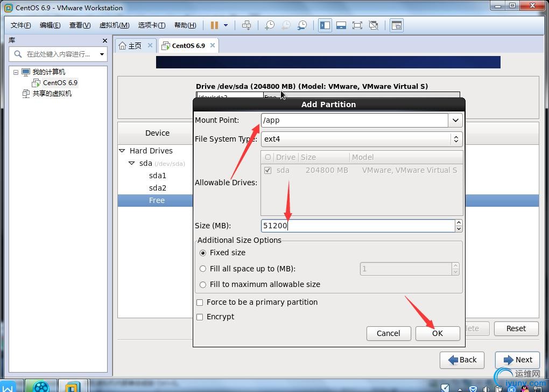
Task: Select Fill all space up to (MB)
Action: pos(203,269)
